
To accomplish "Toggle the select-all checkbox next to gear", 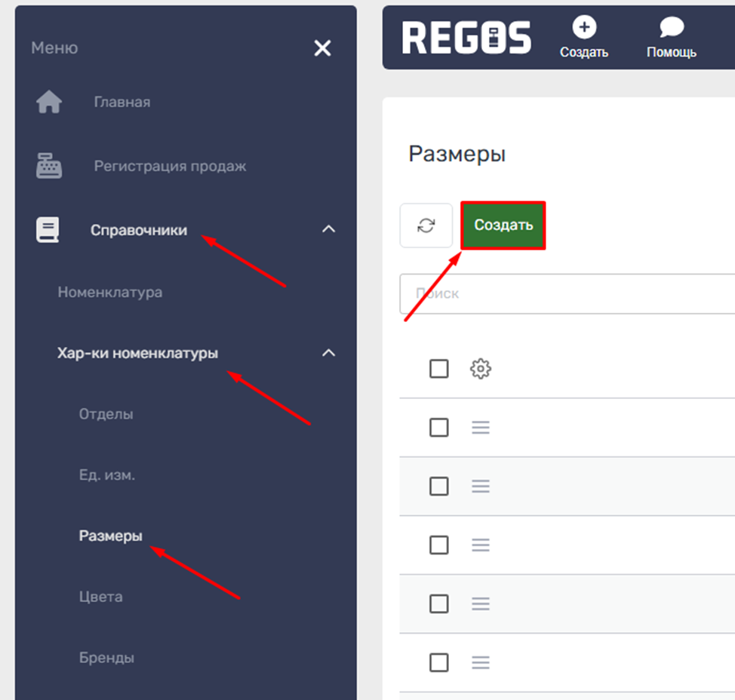I will tap(438, 369).
